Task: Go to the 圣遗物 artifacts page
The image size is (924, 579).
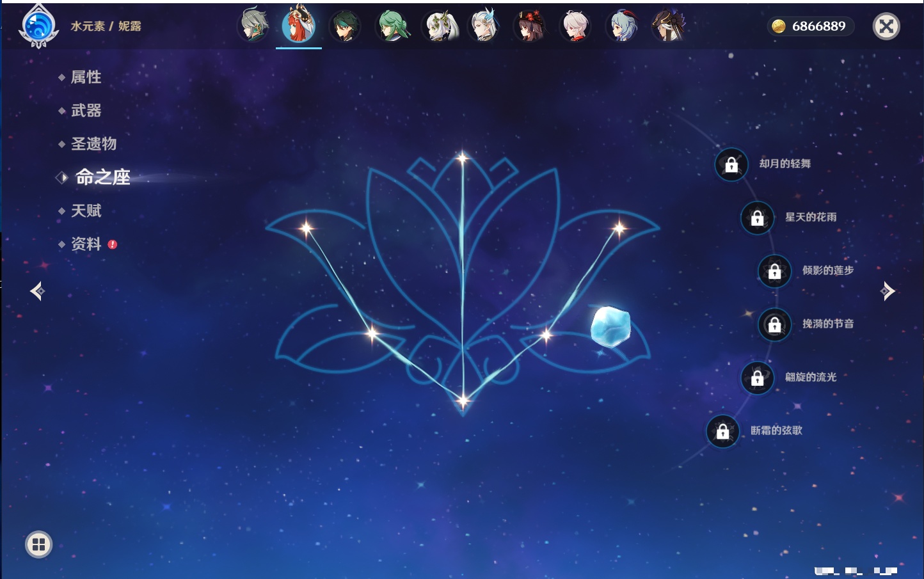Action: tap(93, 144)
